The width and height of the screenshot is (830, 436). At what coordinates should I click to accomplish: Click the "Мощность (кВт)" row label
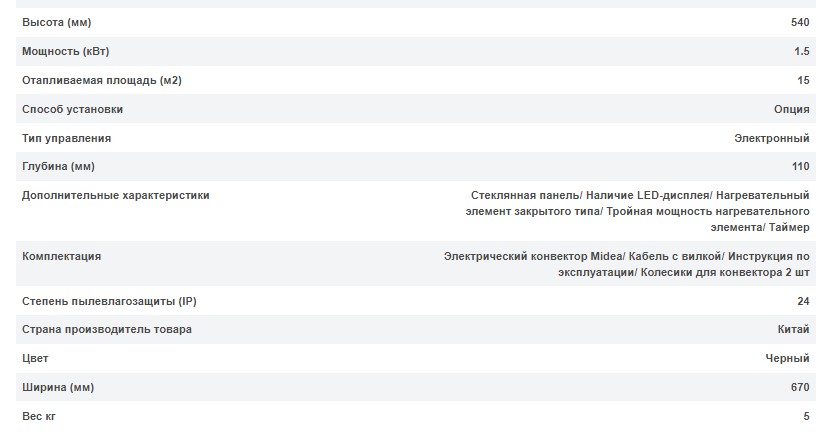coord(65,51)
